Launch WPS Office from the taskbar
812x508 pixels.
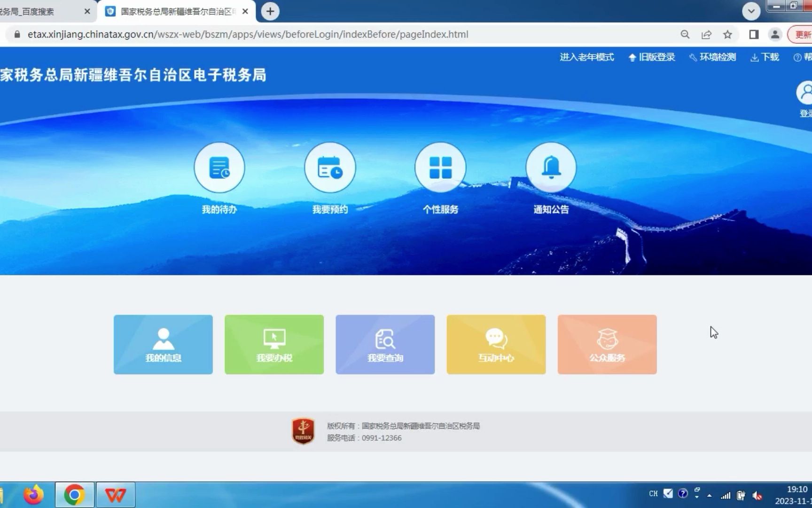(116, 494)
